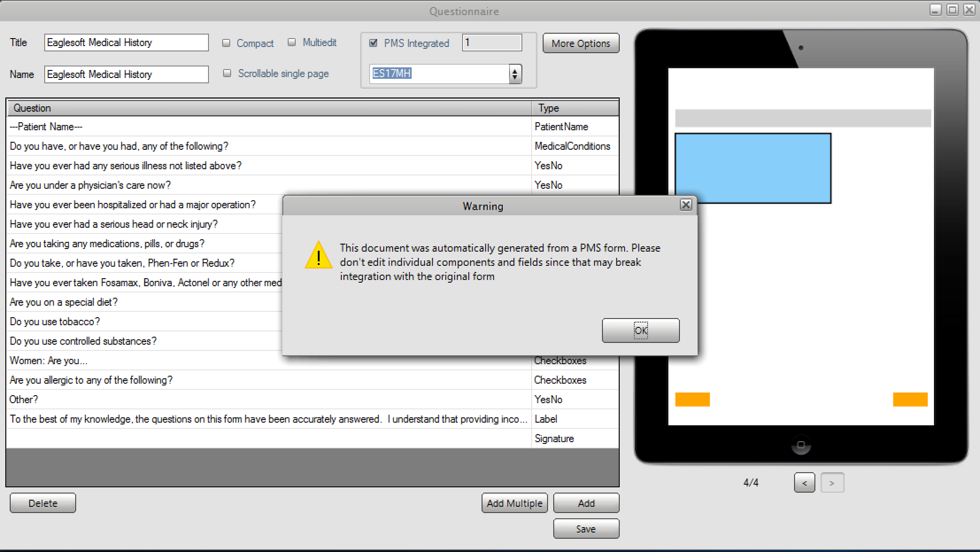
Task: Select the Are you allergic question row
Action: click(x=313, y=380)
